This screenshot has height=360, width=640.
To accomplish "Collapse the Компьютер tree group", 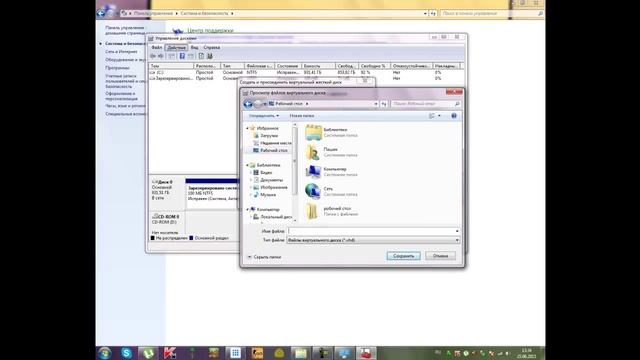I will [247, 209].
